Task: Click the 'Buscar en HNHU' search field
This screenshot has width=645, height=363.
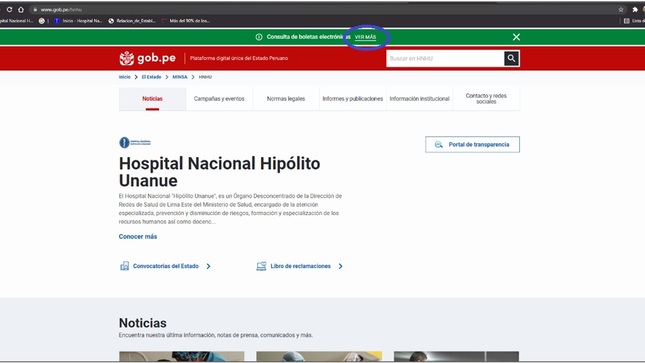Action: 445,58
